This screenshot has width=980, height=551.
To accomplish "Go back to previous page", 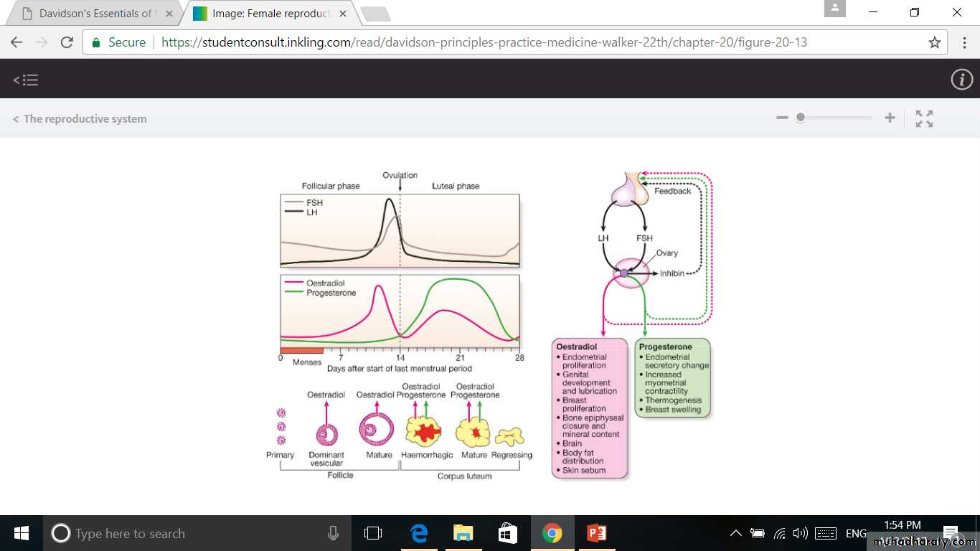I will click(17, 42).
